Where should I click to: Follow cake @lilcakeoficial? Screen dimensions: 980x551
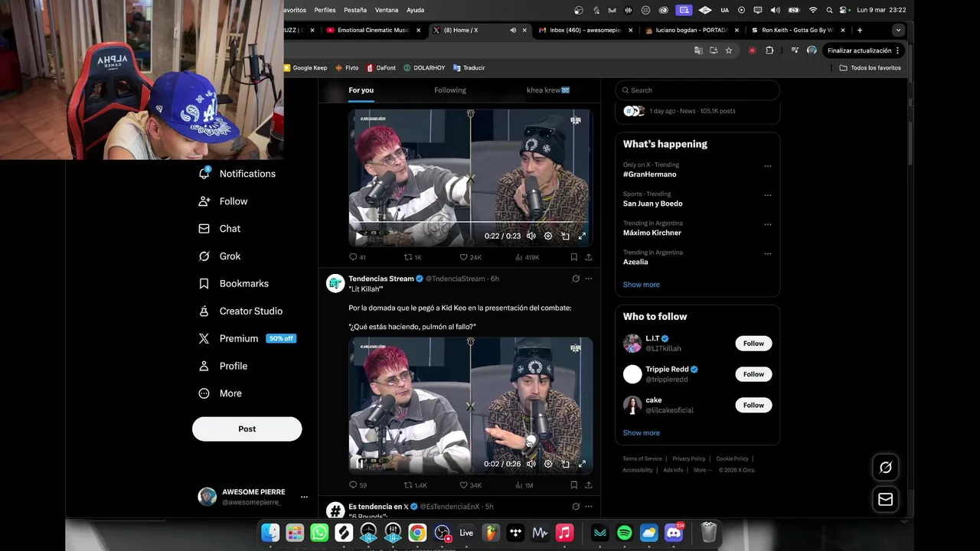click(x=753, y=405)
